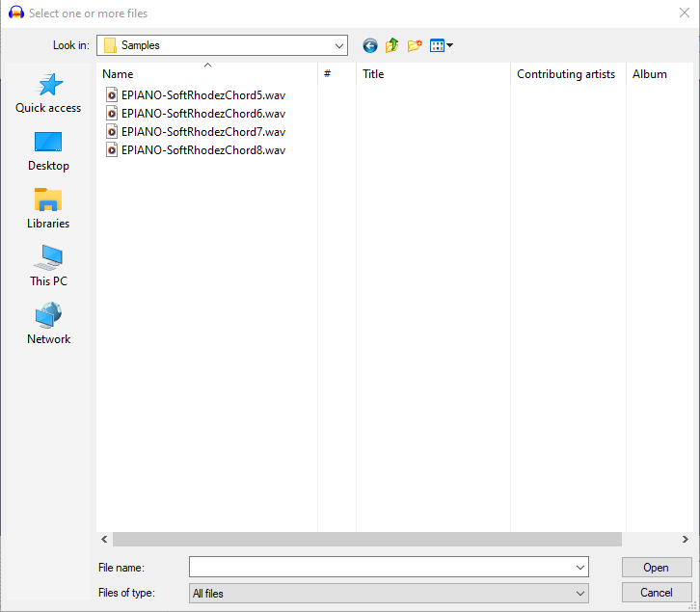
Task: Click the horizontal scrollbar left arrow
Action: click(104, 540)
